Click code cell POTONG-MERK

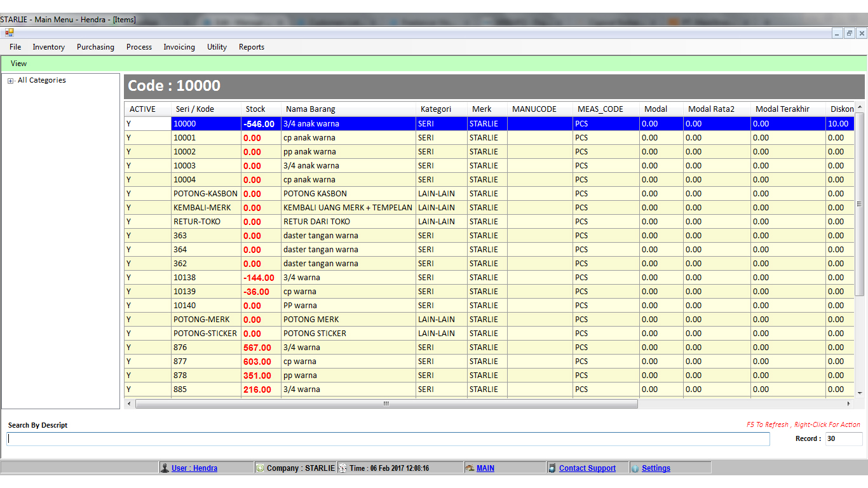[206, 320]
